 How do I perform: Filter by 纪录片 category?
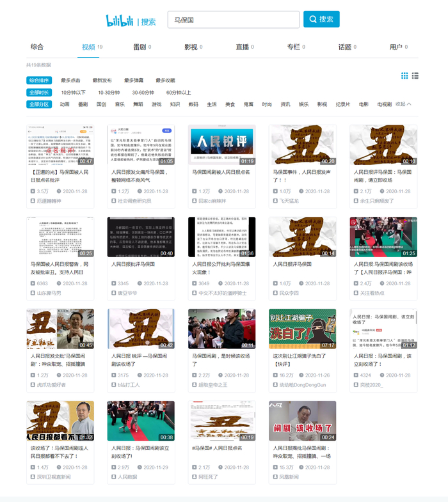pos(343,104)
